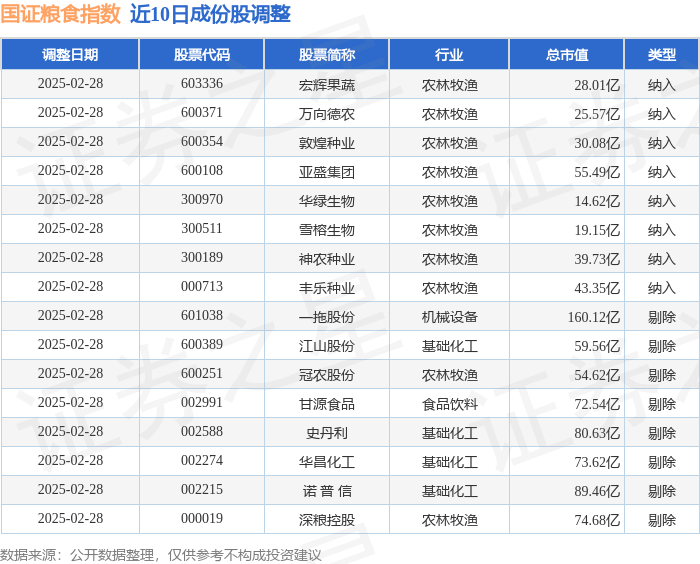The width and height of the screenshot is (700, 564).
Task: Click stock name 万向德农
Action: click(327, 113)
